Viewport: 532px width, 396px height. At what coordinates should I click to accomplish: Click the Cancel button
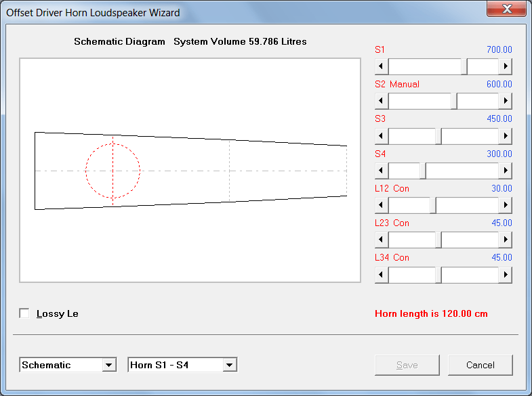pos(480,365)
